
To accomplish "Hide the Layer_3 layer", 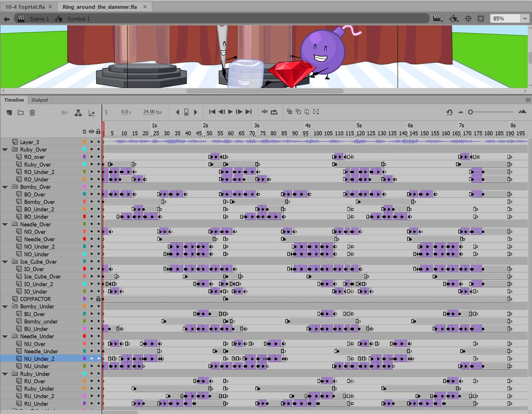I will pyautogui.click(x=92, y=142).
